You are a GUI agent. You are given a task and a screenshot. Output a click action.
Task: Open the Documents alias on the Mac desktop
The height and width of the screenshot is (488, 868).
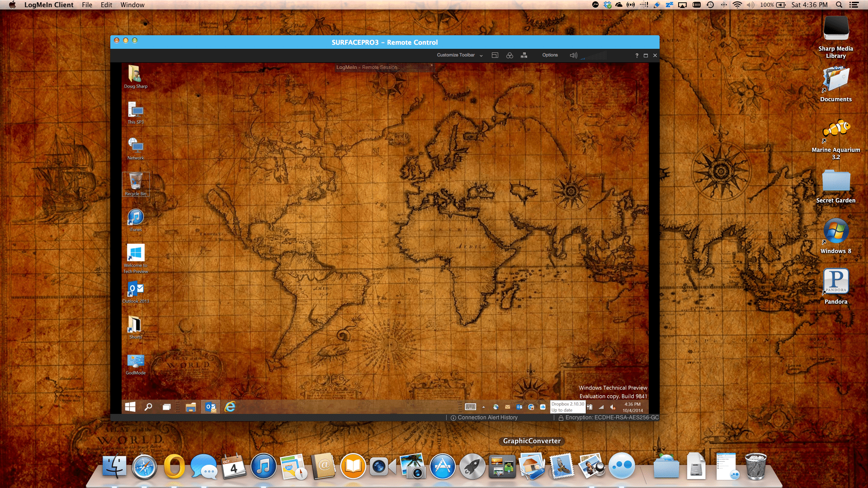click(x=836, y=84)
